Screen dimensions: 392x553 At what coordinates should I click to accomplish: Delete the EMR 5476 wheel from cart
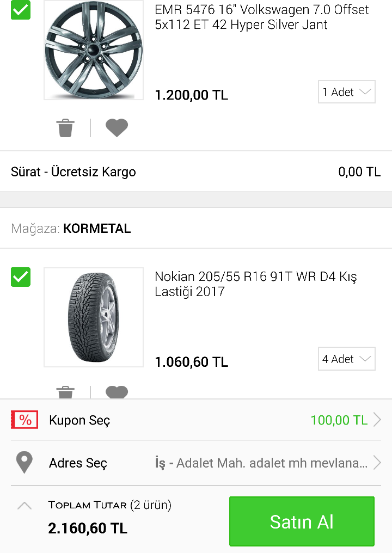(x=65, y=128)
